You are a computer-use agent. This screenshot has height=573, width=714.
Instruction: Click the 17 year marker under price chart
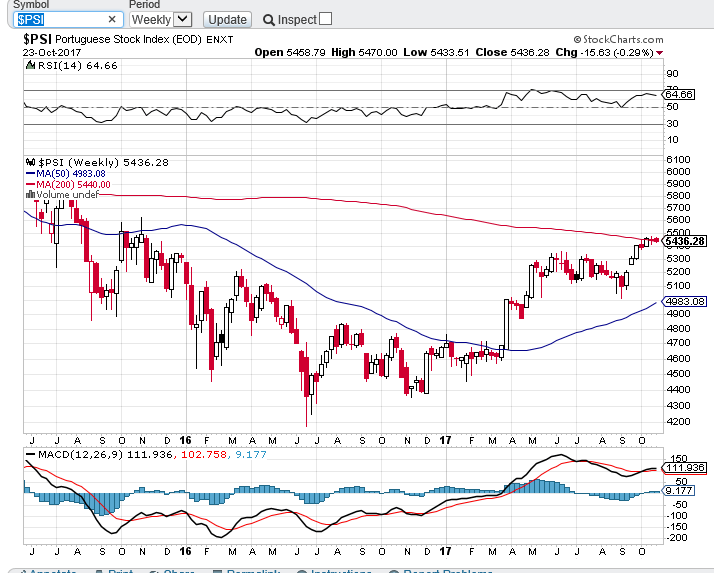(445, 440)
